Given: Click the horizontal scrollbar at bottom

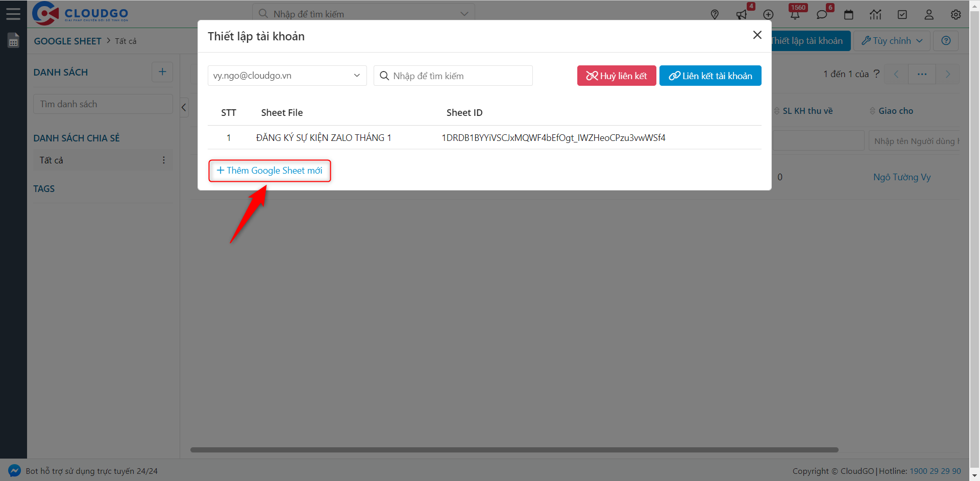Looking at the screenshot, I should coord(514,450).
